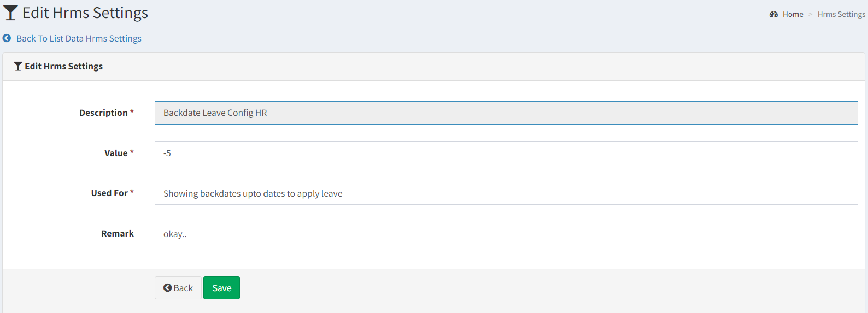Focus the Description field with Backdate Leave Config HR

pos(506,113)
